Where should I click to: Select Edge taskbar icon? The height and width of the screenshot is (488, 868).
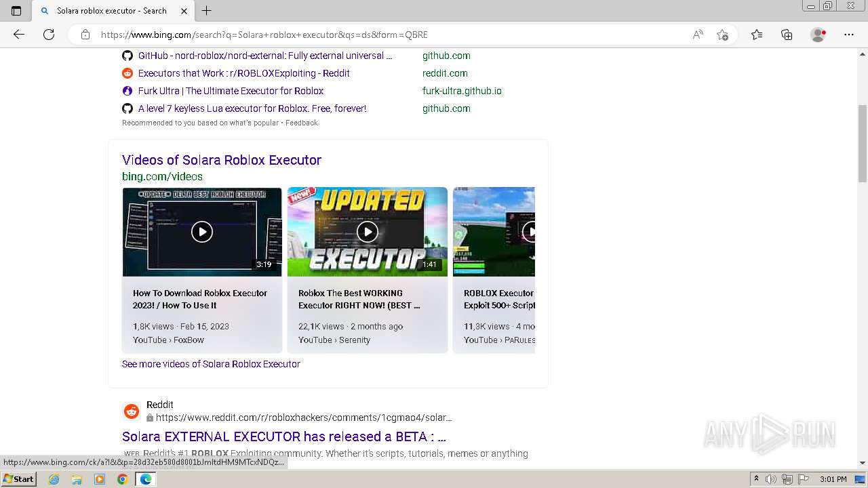146,479
